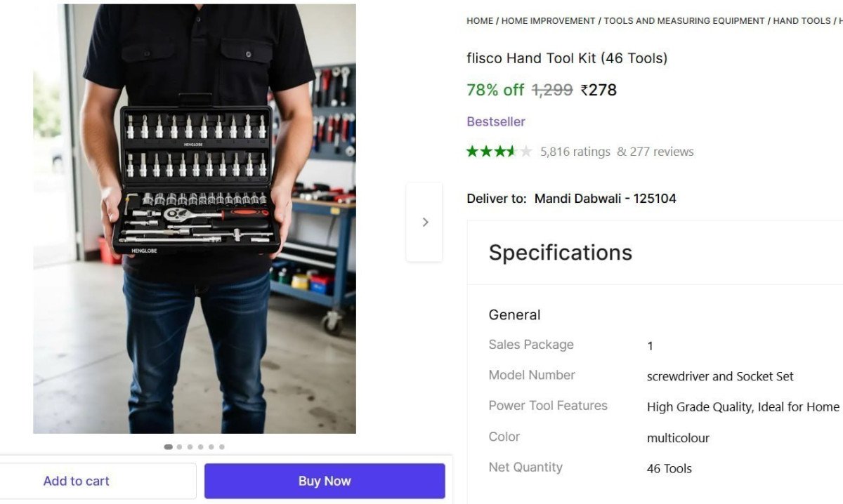The width and height of the screenshot is (843, 504).
Task: Open the HOME IMPROVEMENT category
Action: coord(549,20)
